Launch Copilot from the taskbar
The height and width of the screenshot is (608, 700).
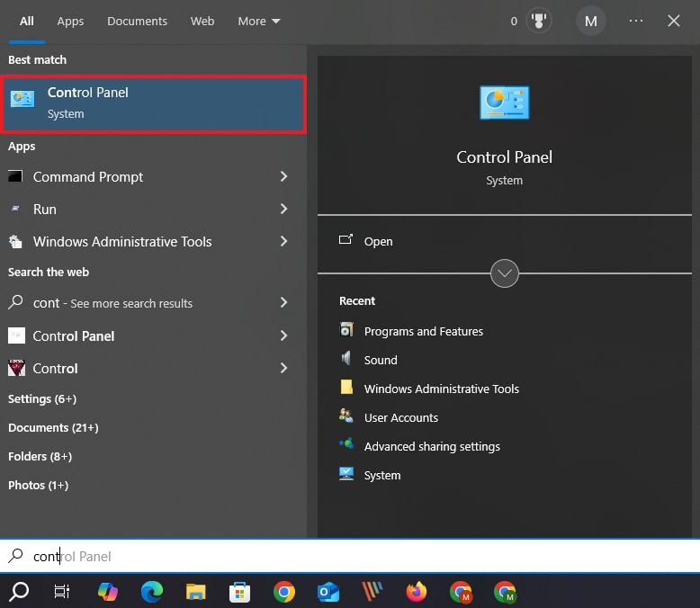(x=108, y=592)
